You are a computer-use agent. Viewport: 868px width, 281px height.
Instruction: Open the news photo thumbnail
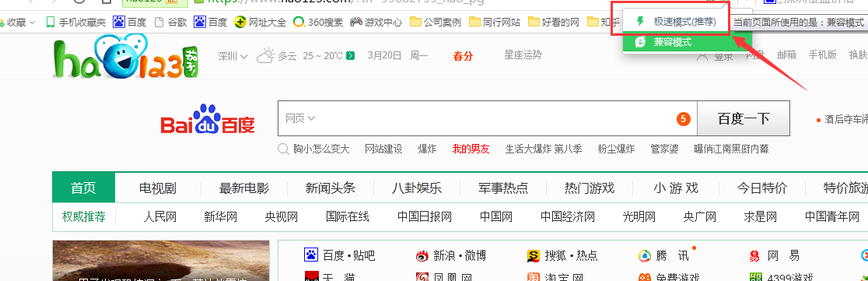(161, 261)
